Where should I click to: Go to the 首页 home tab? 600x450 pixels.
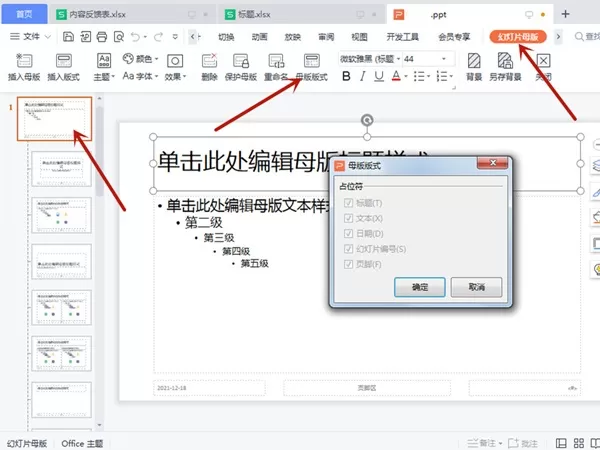point(24,15)
